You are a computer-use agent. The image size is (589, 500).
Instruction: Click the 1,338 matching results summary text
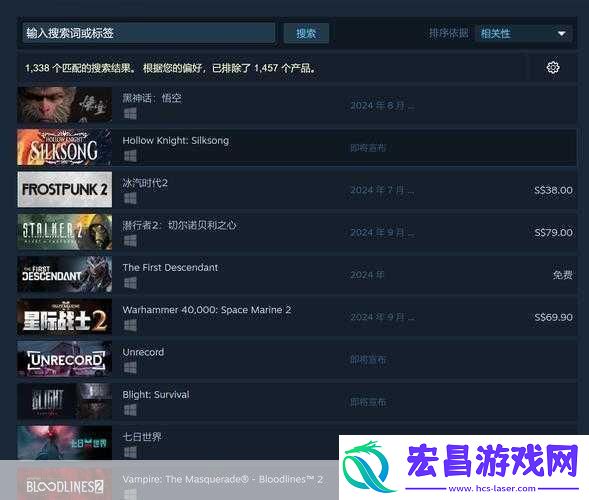pos(171,68)
